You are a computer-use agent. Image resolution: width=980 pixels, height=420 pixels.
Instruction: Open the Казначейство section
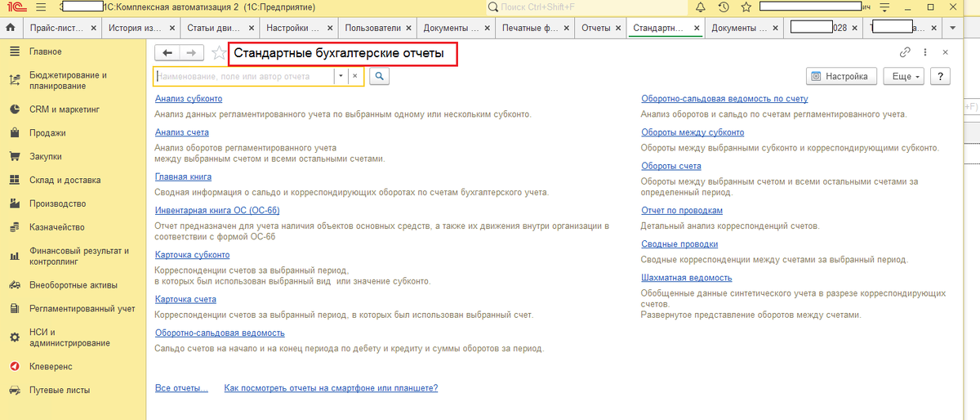(57, 227)
